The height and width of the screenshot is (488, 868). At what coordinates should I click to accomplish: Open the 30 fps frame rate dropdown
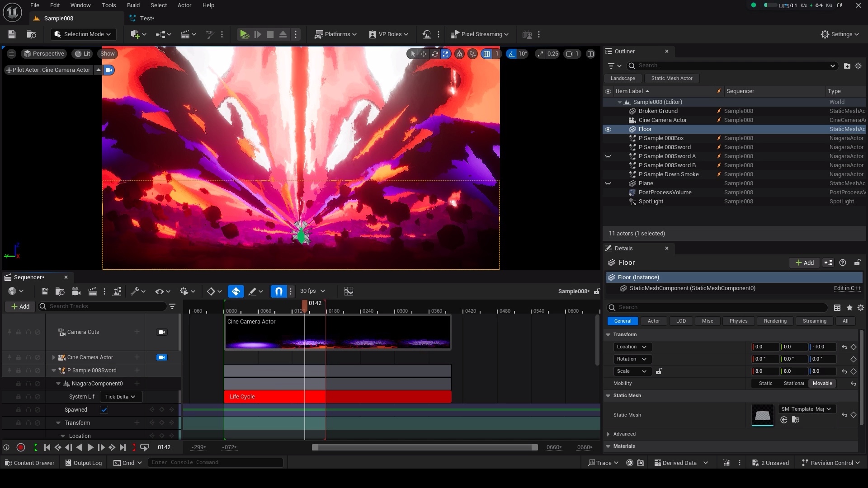tap(311, 291)
